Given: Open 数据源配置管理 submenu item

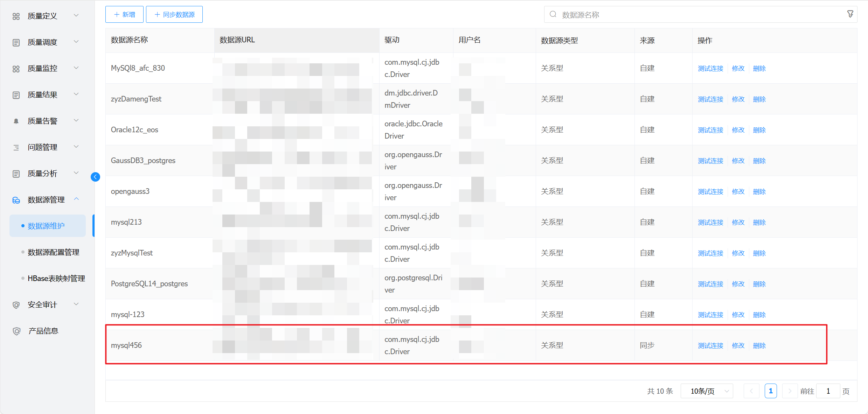Looking at the screenshot, I should click(x=53, y=252).
